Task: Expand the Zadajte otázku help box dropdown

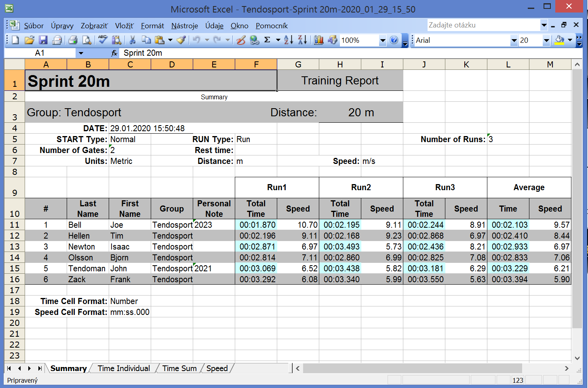Action: coord(544,25)
